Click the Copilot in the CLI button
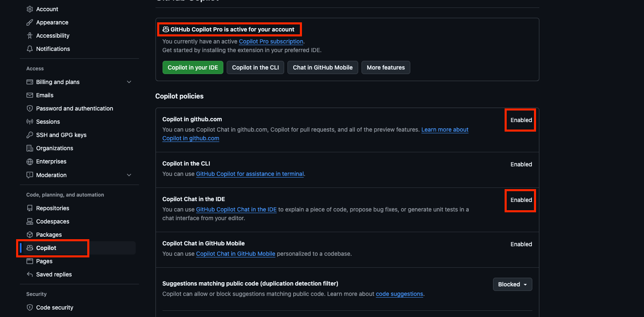Image resolution: width=644 pixels, height=317 pixels. tap(255, 67)
